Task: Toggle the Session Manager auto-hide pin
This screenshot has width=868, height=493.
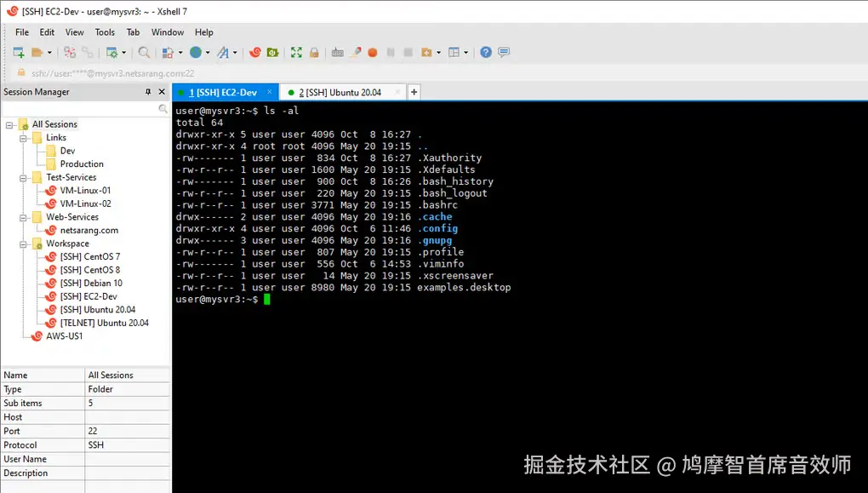Action: pyautogui.click(x=149, y=91)
